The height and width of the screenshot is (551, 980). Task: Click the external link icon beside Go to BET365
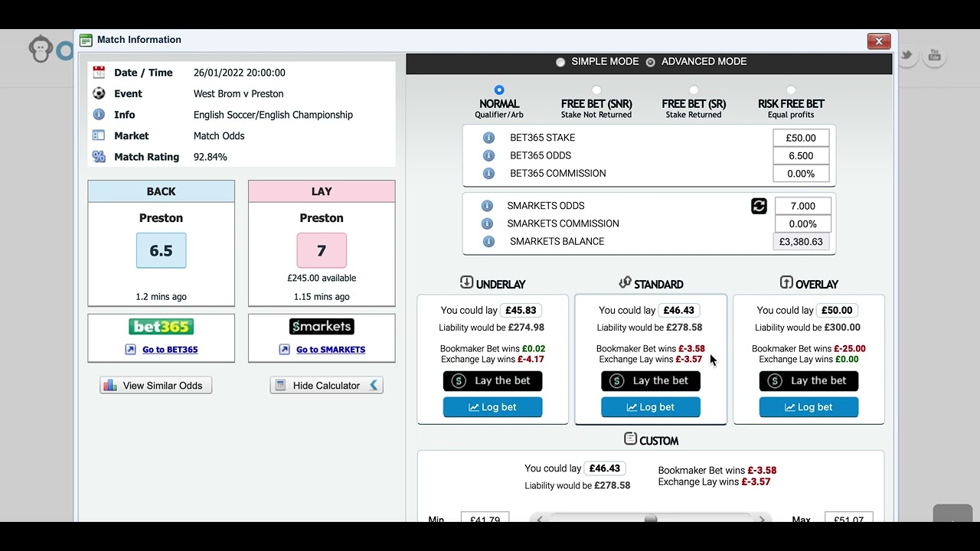point(130,350)
